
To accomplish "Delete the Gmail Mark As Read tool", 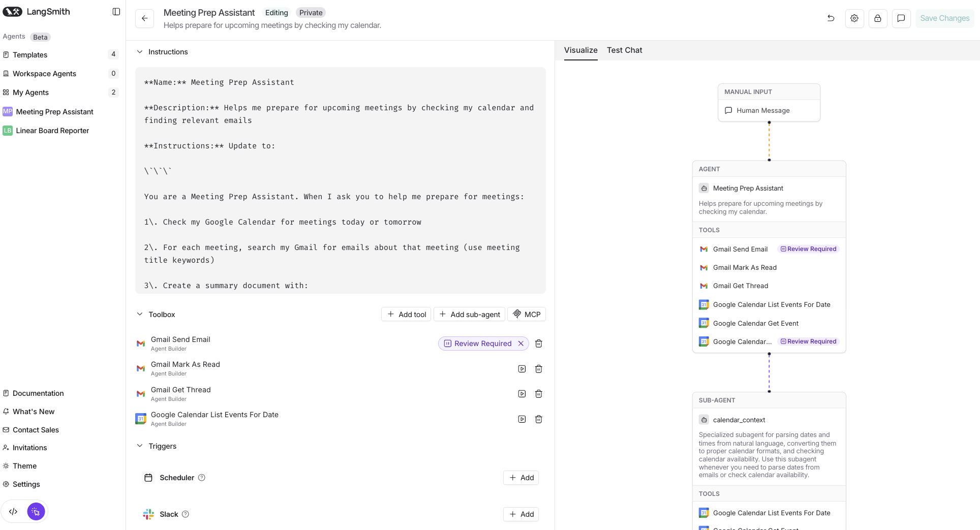I will (538, 369).
